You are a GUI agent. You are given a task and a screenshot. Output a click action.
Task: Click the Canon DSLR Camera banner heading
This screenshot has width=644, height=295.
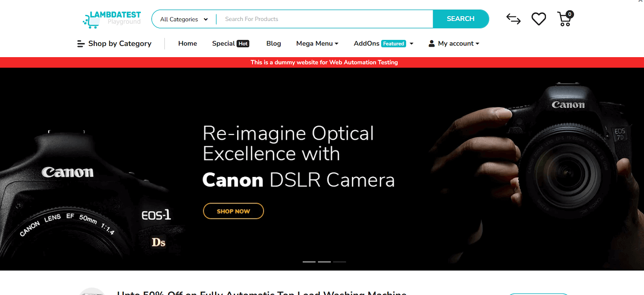298,180
